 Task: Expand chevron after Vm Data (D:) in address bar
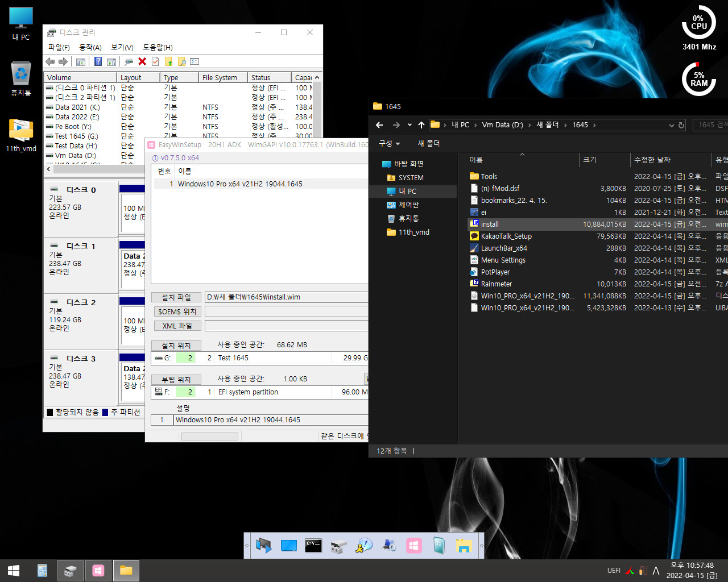(529, 125)
